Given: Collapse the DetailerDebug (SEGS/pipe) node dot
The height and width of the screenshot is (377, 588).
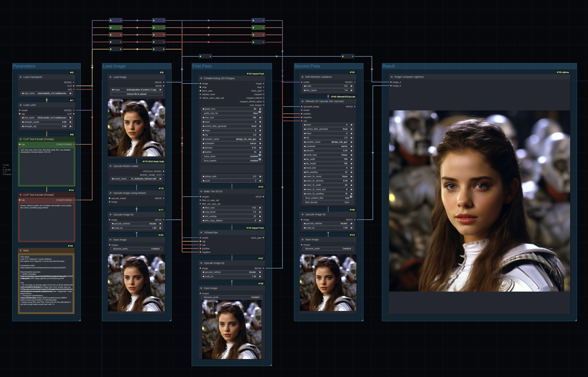Looking at the screenshot, I should 201,78.
